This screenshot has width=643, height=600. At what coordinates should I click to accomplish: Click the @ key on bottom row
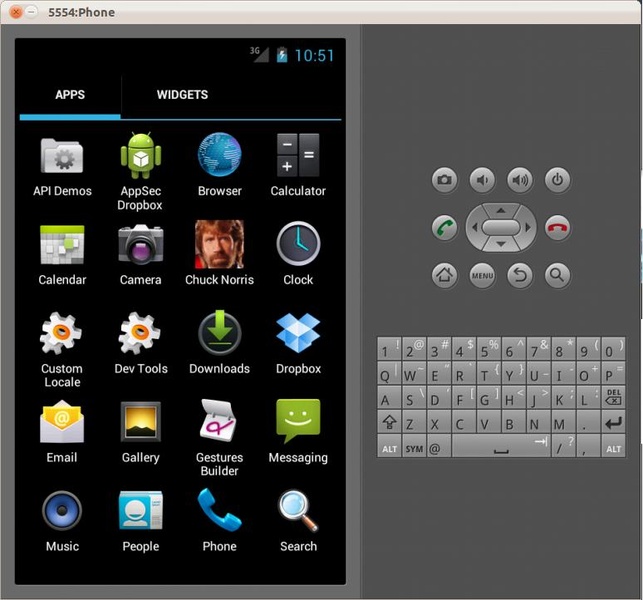438,446
